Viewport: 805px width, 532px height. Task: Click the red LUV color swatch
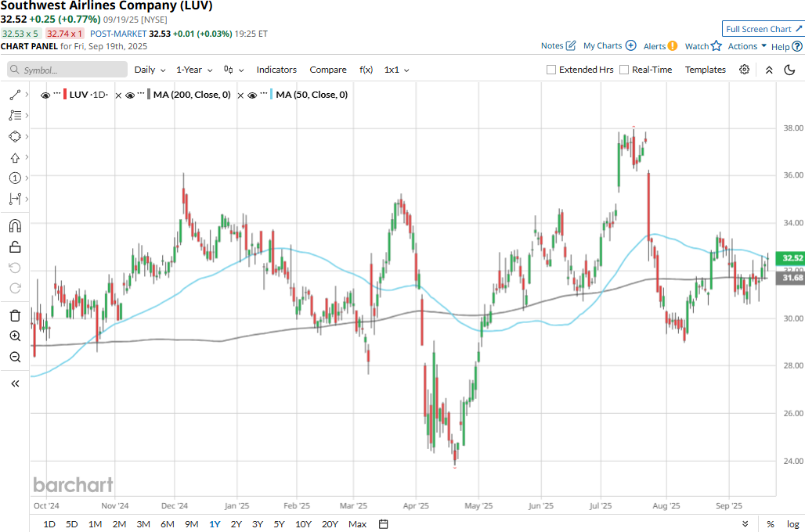click(65, 95)
